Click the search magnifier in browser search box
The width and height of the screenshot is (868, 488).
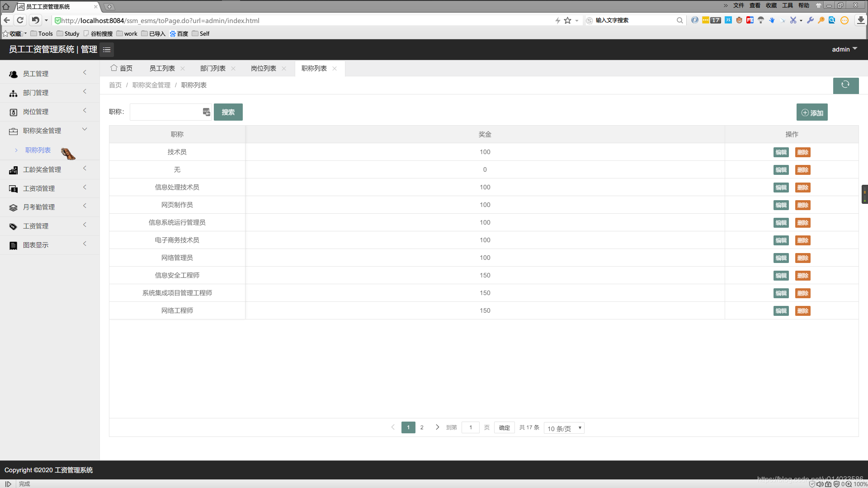679,20
